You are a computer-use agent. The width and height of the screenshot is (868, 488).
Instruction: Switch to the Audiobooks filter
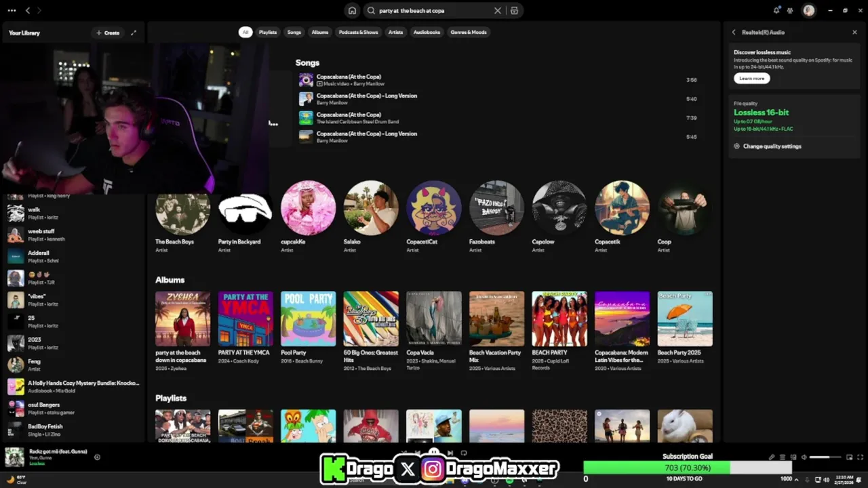tap(427, 32)
